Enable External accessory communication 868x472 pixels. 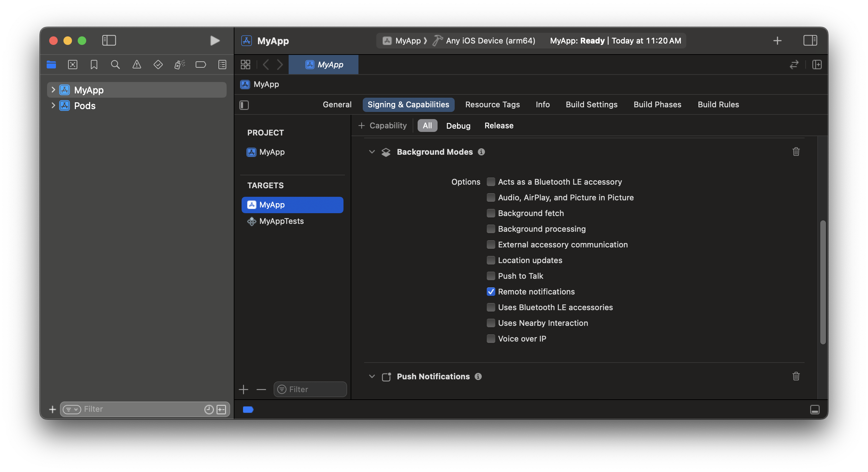pyautogui.click(x=491, y=245)
